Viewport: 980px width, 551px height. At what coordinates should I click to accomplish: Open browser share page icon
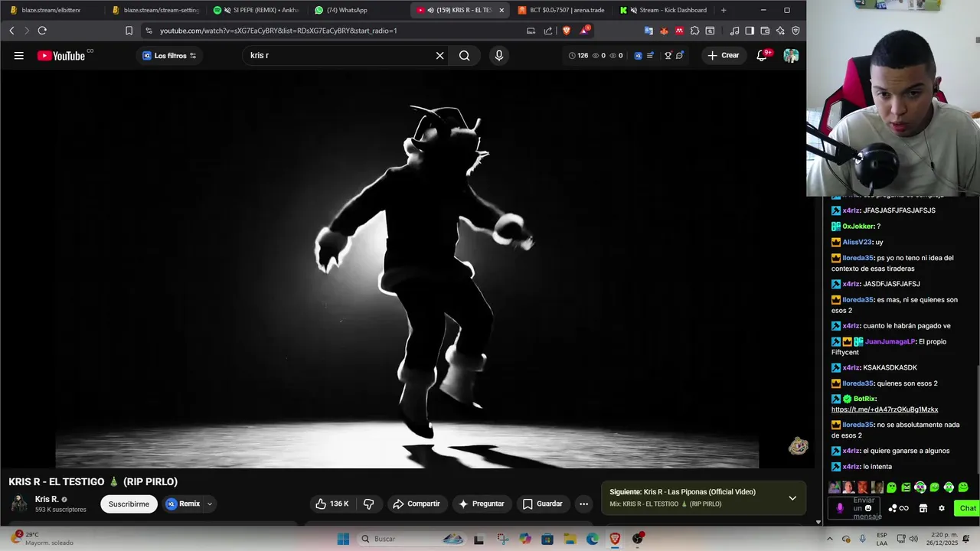point(548,31)
